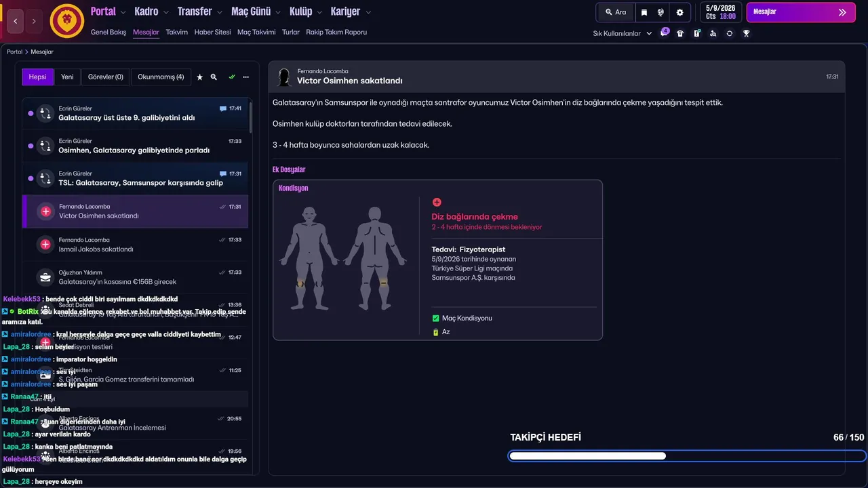Open Genel Bakış submenu tab
This screenshot has width=868, height=488.
click(x=108, y=32)
